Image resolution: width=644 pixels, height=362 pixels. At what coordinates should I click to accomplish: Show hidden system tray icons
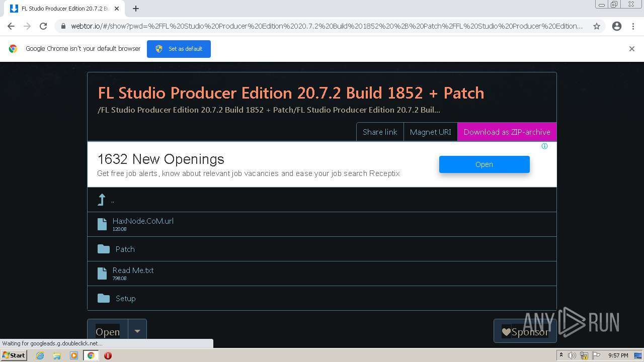(561, 355)
